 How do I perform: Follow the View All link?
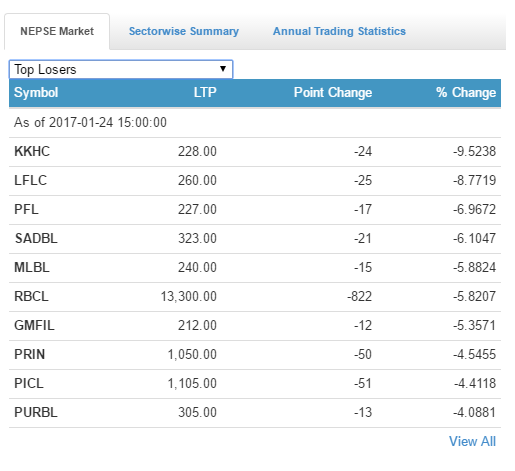point(472,441)
